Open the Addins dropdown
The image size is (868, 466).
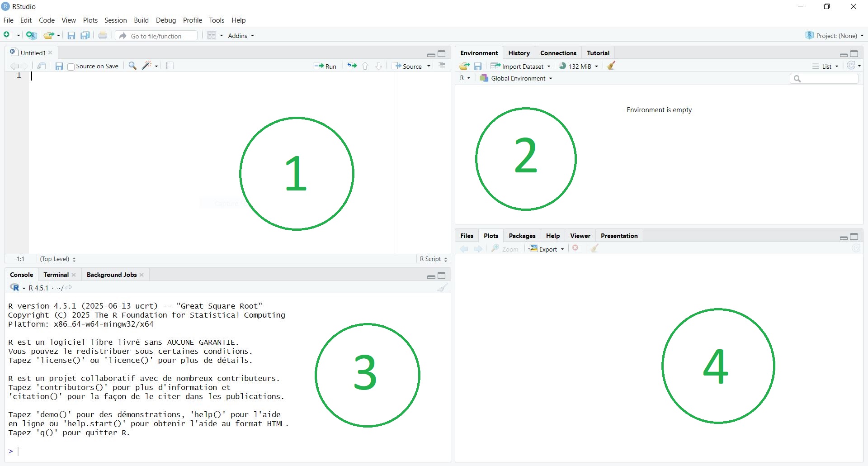[241, 36]
